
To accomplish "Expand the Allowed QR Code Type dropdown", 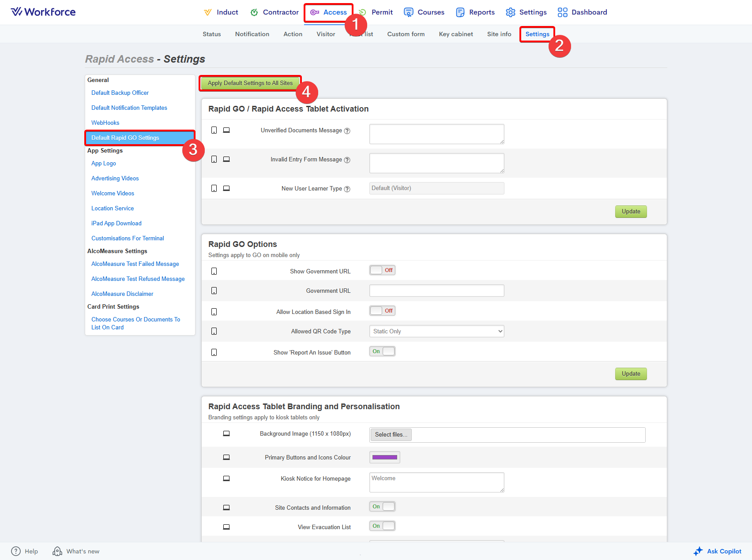I will 436,332.
